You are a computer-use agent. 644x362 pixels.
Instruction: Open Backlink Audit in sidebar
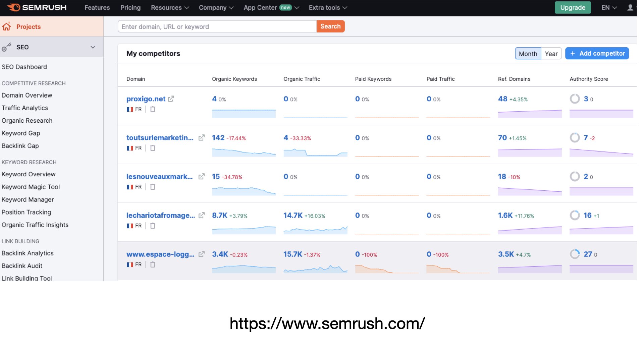[x=22, y=266]
